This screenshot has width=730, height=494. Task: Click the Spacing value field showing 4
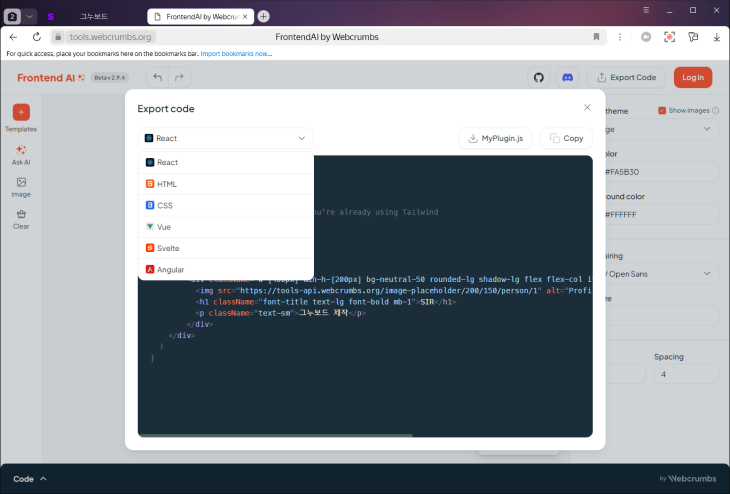coord(686,374)
